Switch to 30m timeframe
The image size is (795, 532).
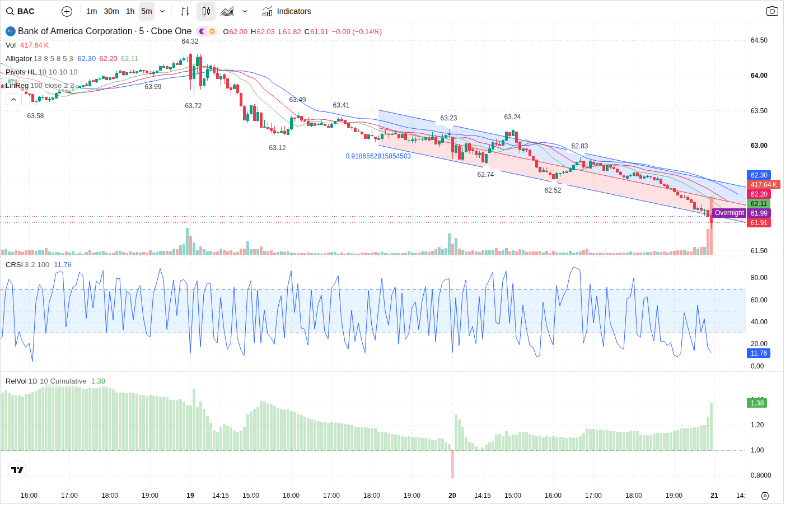[111, 11]
